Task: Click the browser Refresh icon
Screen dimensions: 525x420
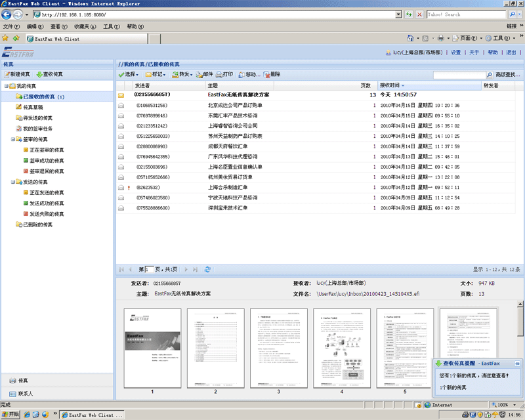Action: point(409,14)
